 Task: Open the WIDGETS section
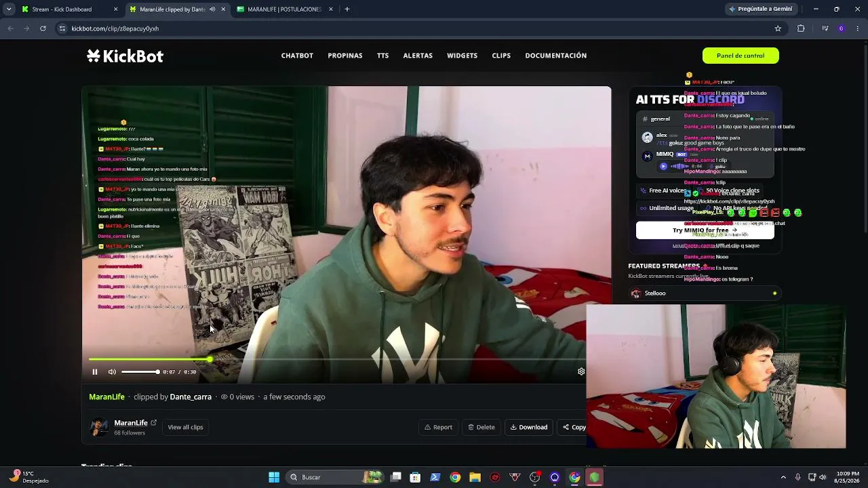click(462, 56)
